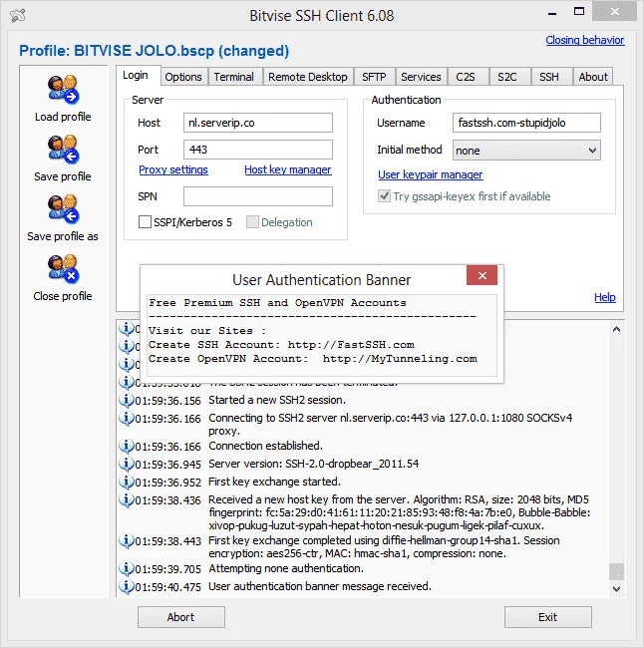Click the log scrollbar up arrow
The image size is (644, 648).
tap(616, 329)
